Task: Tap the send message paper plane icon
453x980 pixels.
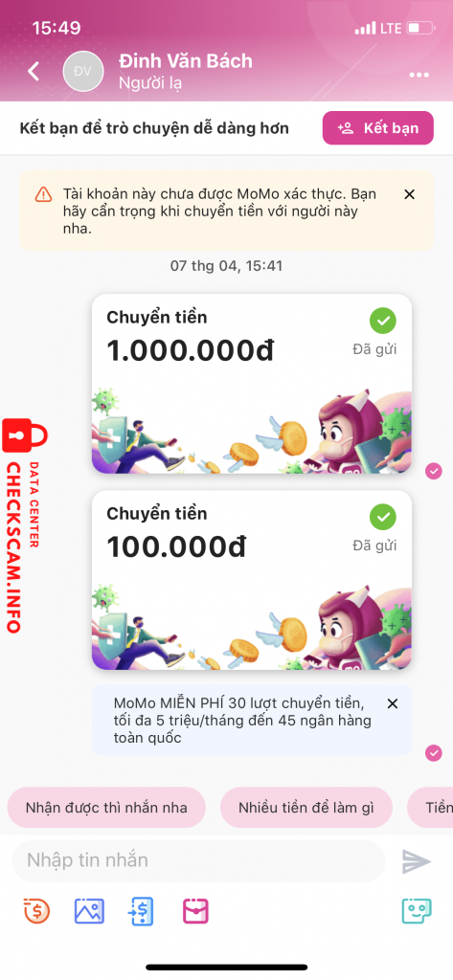Action: point(416,861)
